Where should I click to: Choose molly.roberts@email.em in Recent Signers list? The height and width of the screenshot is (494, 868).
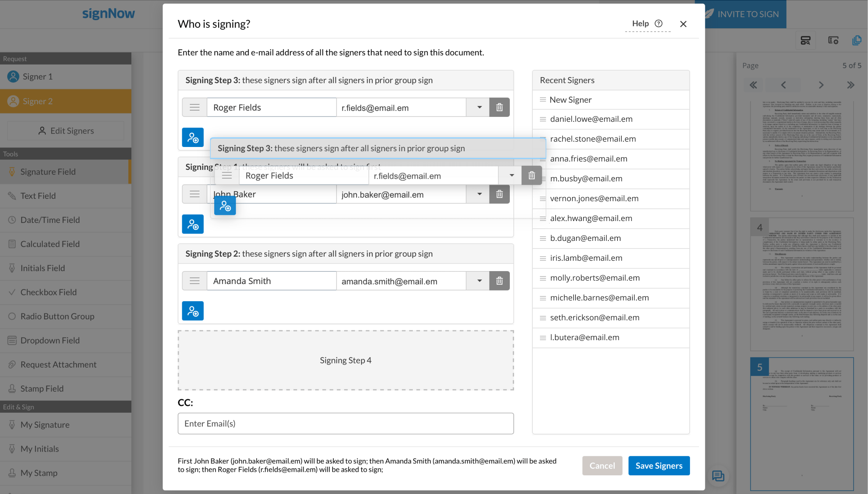[595, 278]
